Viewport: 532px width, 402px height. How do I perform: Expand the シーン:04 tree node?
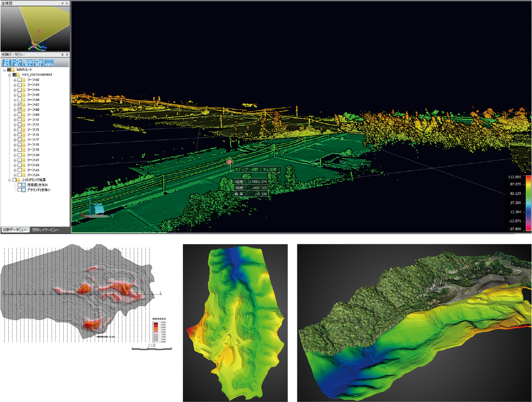(15, 90)
